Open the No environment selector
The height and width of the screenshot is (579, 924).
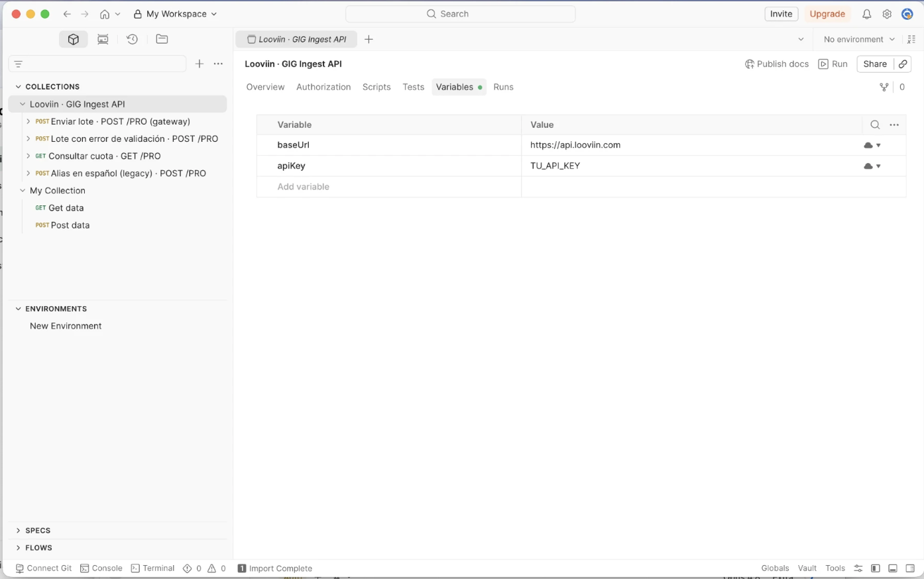click(x=859, y=39)
